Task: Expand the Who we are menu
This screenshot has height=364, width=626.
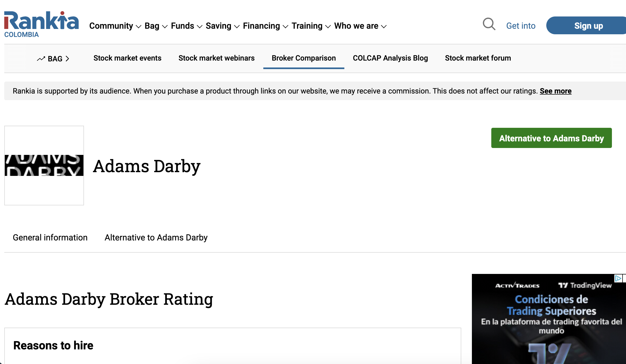Action: click(360, 26)
